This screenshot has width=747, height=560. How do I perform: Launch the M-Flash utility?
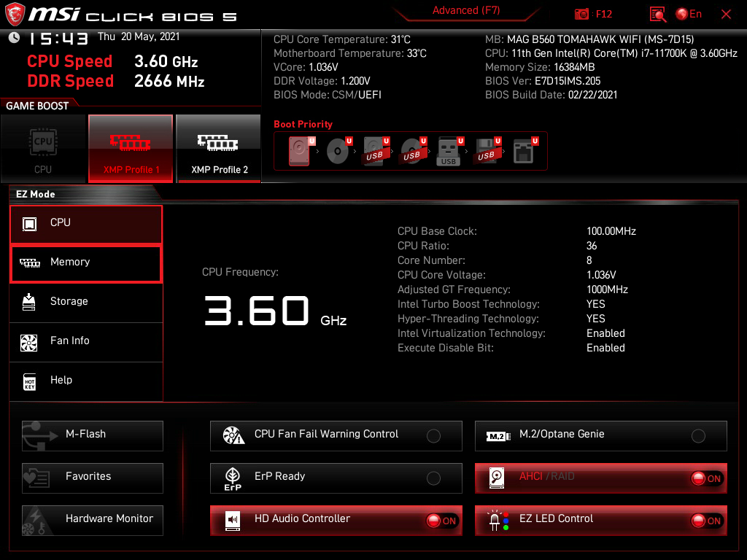pyautogui.click(x=93, y=436)
